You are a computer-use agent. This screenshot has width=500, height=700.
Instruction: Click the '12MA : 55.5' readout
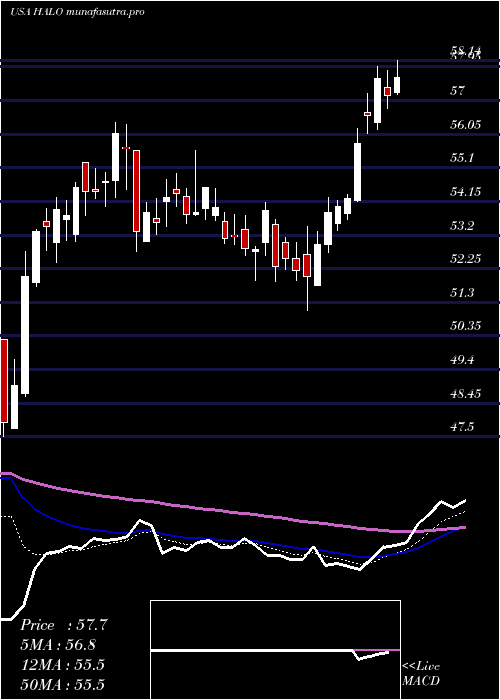click(x=62, y=665)
